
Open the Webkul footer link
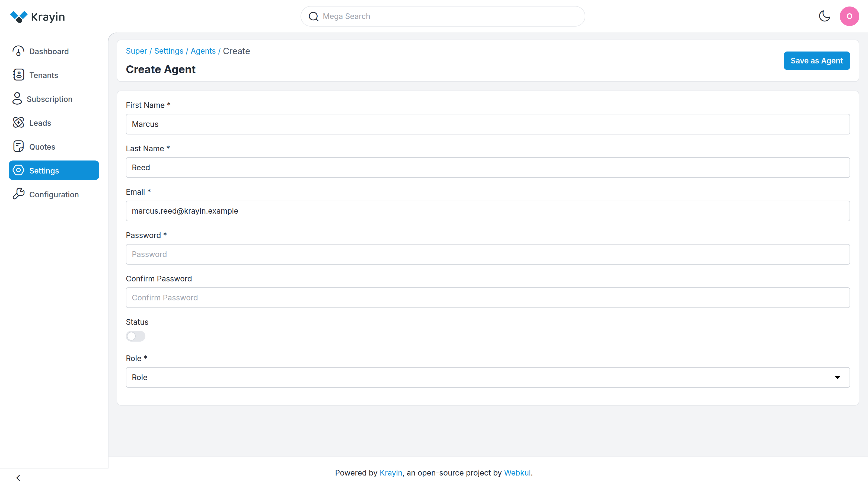(x=517, y=473)
